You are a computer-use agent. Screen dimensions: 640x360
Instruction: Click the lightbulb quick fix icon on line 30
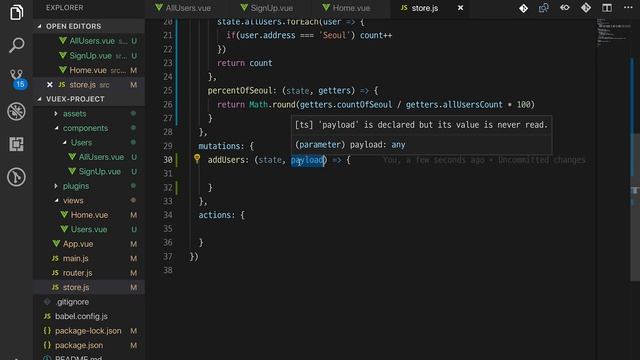point(197,159)
